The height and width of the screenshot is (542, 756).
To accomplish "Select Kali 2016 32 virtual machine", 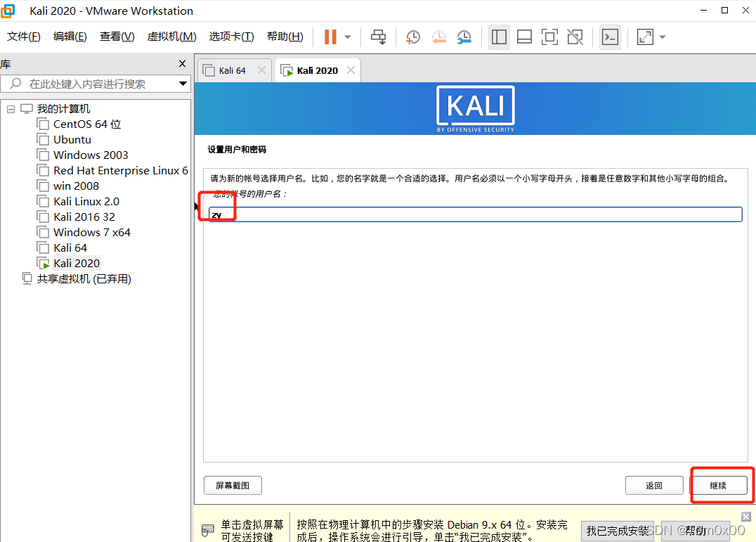I will 84,217.
